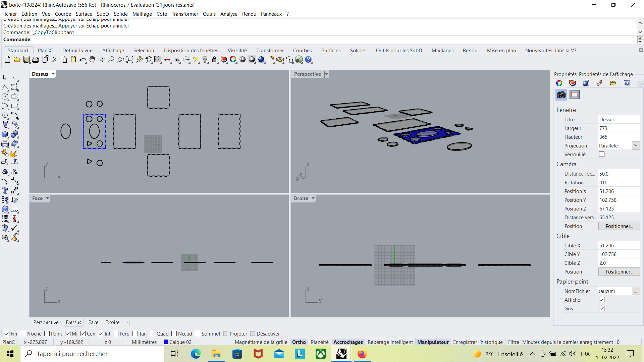Toggle Ortho in the status bar
Image resolution: width=644 pixels, height=362 pixels.
(x=299, y=342)
